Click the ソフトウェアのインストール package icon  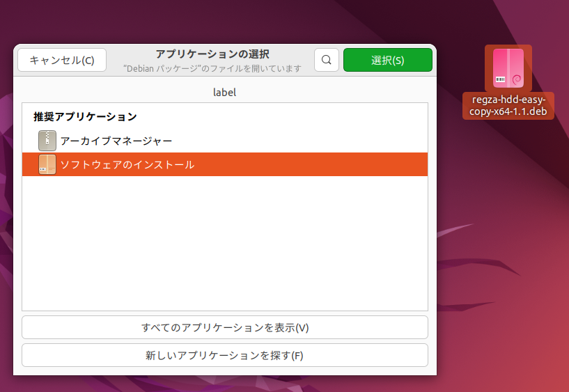[47, 164]
